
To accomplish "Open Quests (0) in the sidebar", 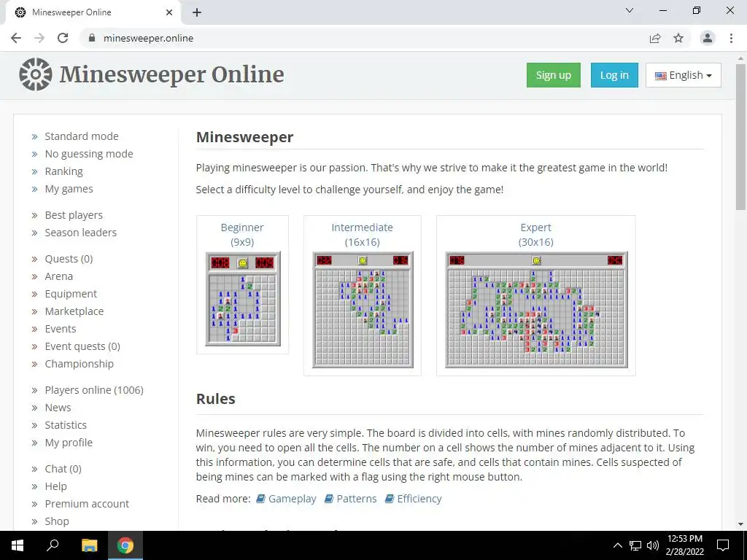I will [x=69, y=259].
